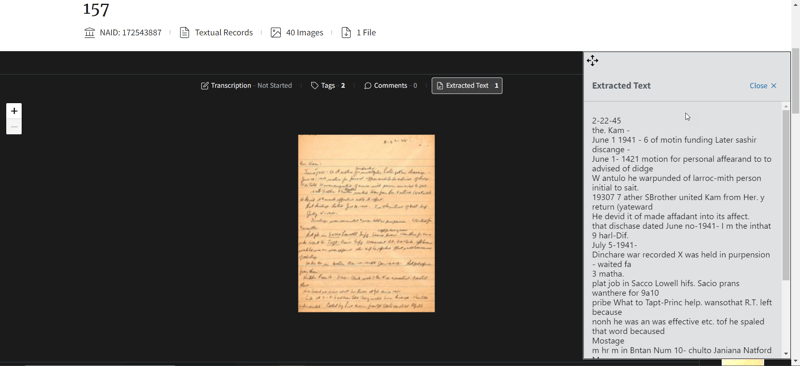Click the Tags label icon
Screen dimensions: 800x366
click(x=315, y=86)
